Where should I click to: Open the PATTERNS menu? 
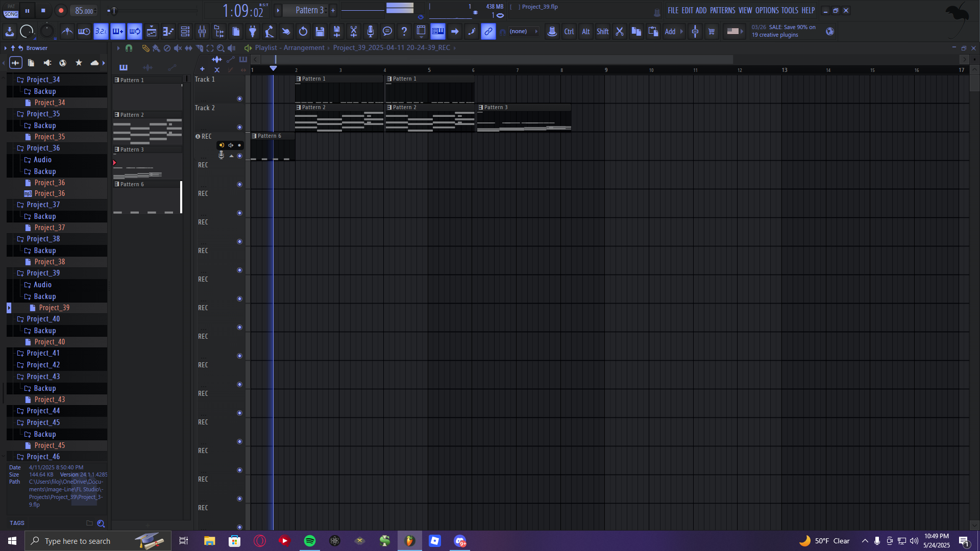(x=722, y=10)
